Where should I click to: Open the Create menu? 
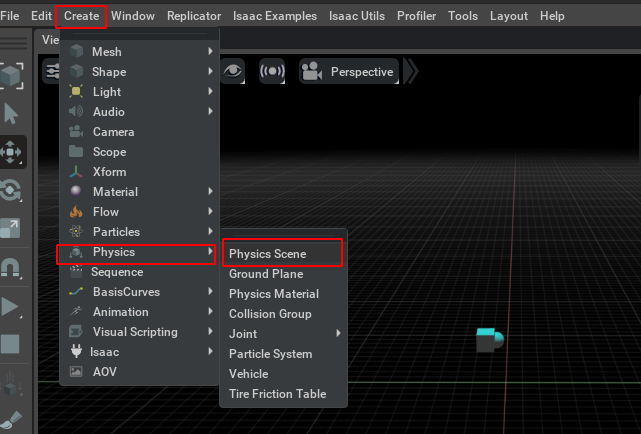pyautogui.click(x=81, y=16)
